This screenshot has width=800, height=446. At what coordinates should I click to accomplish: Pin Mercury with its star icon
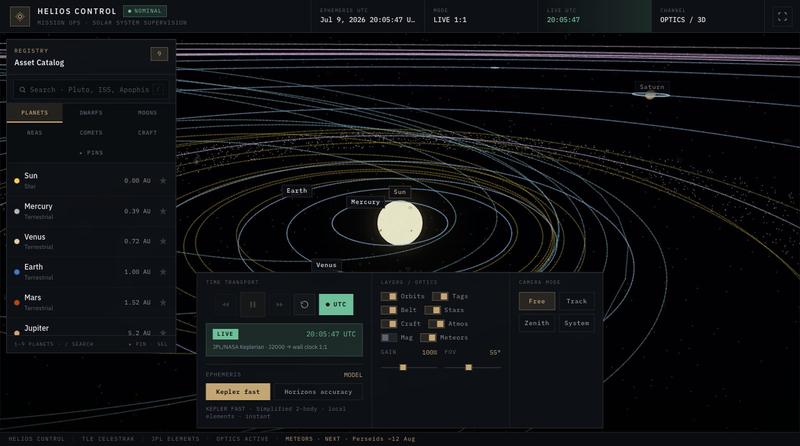pos(163,211)
